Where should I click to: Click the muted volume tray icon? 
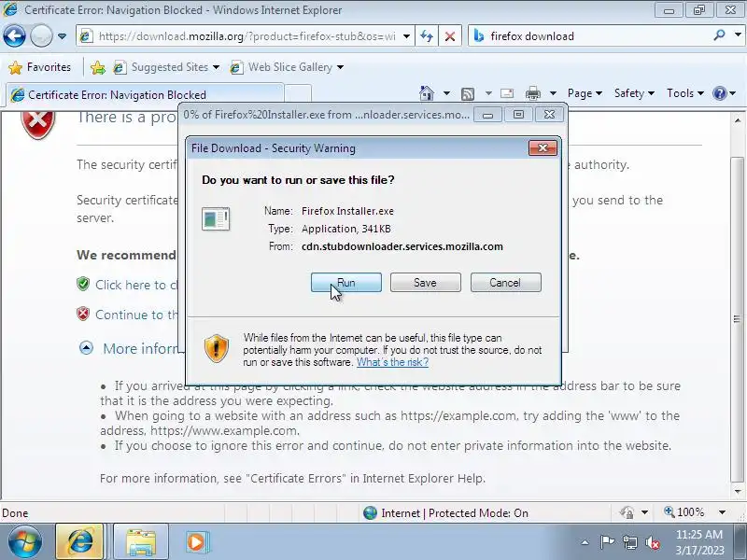click(652, 542)
